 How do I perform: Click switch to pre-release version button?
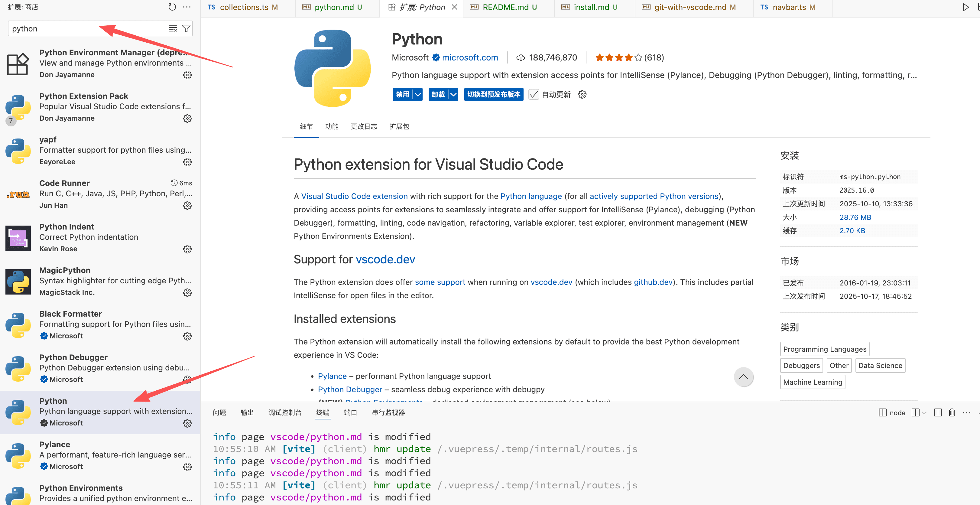493,94
